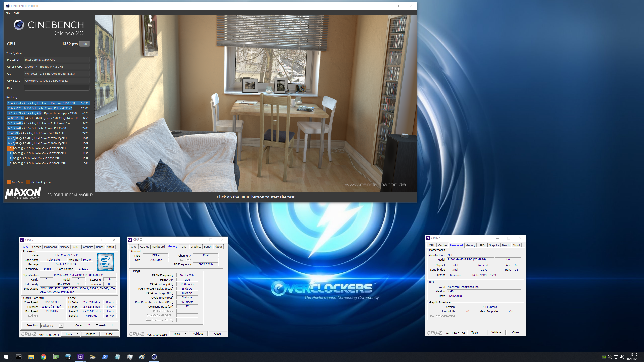Click Validate in the CPU-Z CPU window
The height and width of the screenshot is (362, 644).
point(90,334)
